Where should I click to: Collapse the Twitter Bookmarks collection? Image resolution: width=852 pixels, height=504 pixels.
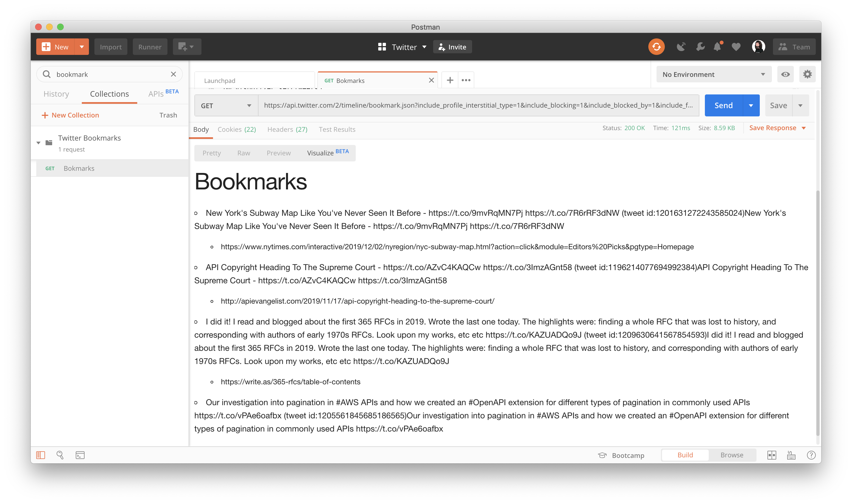(38, 143)
